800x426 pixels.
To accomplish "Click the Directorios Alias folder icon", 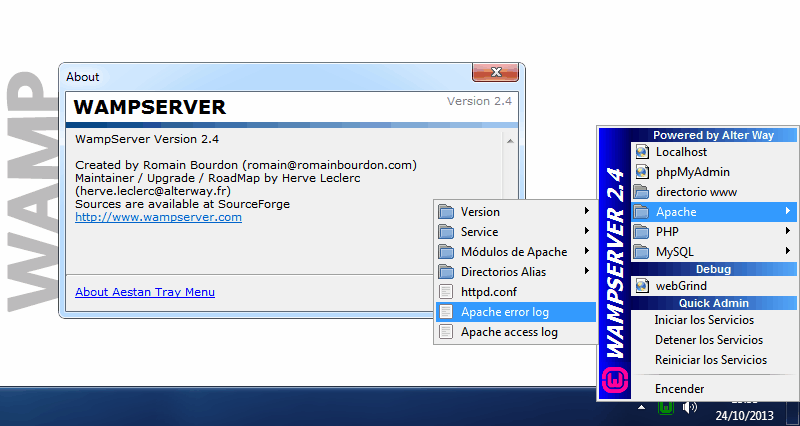I will coord(446,272).
